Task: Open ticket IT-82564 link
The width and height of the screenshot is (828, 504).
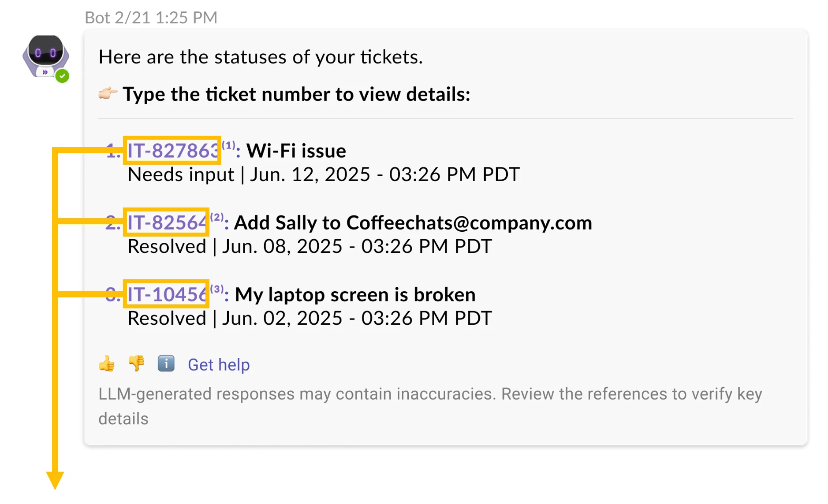Action: click(x=167, y=222)
